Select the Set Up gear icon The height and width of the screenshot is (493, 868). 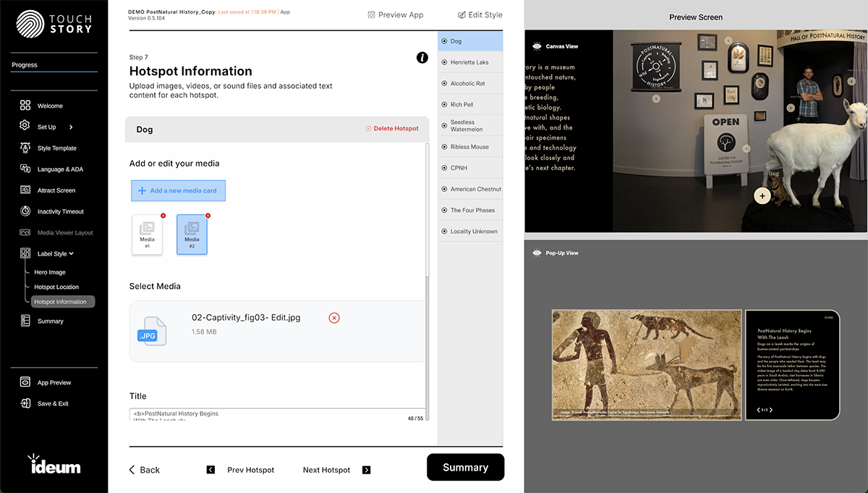point(24,127)
